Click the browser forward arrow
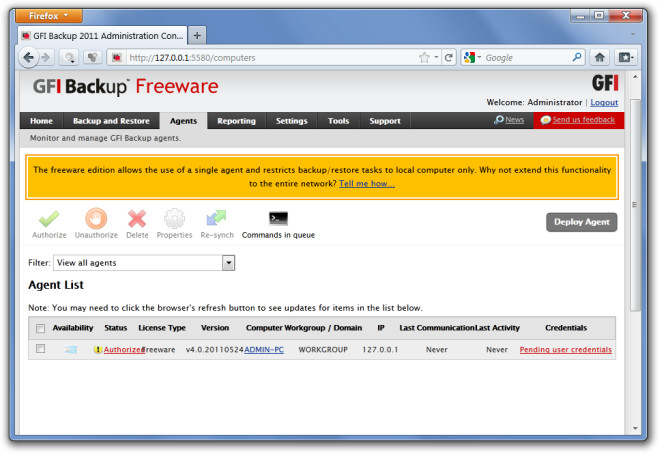The image size is (660, 454). [x=46, y=58]
